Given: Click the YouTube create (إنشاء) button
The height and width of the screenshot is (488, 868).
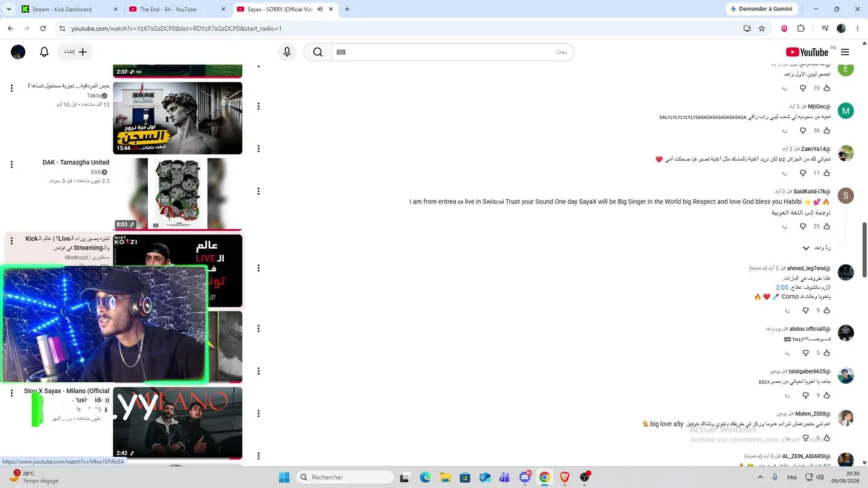Looking at the screenshot, I should (x=76, y=52).
